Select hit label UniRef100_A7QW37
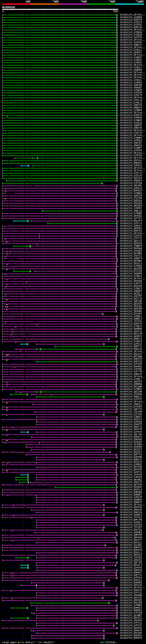This screenshot has width=146, height=644. [x=131, y=58]
